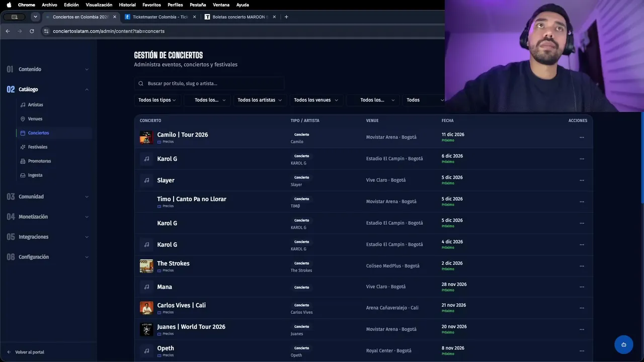
Task: Click the Carlos Vives concert thumbnail
Action: tap(146, 308)
